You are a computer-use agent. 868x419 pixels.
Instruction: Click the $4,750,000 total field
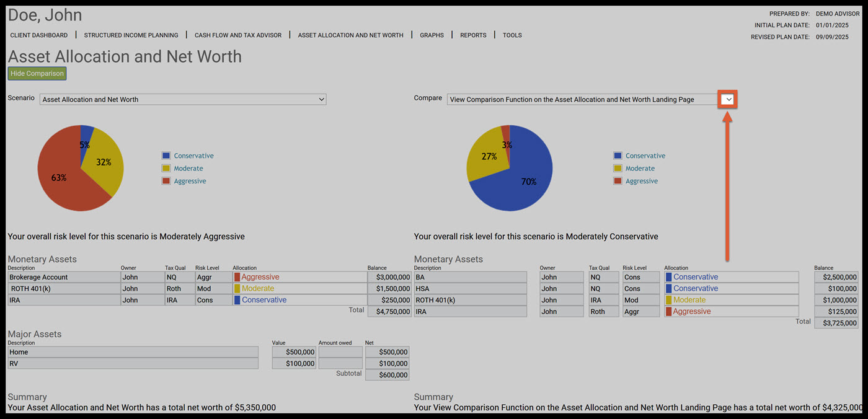[389, 312]
